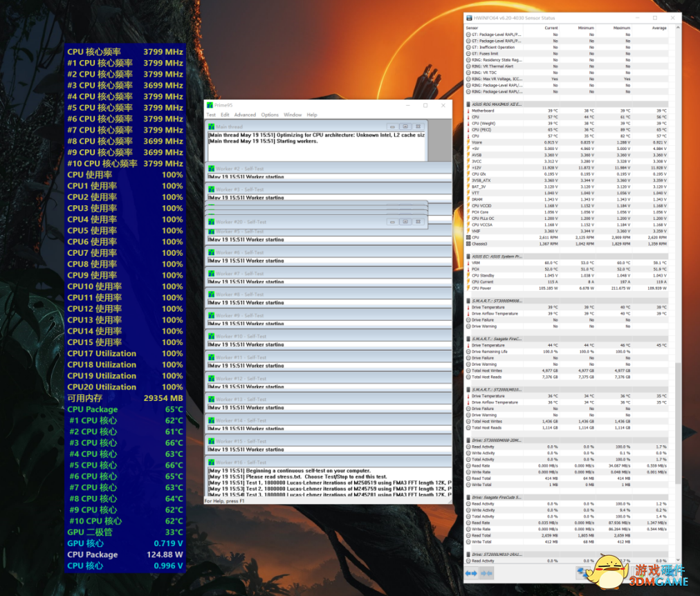Image resolution: width=700 pixels, height=596 pixels.
Task: Open the Options menu in Prime95
Action: (270, 115)
